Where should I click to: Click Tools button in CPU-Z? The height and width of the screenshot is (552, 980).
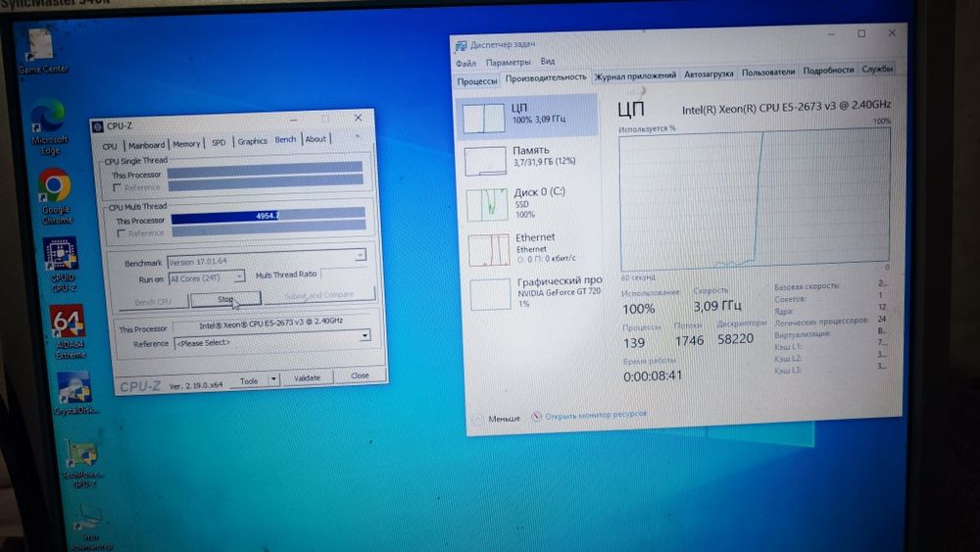click(249, 380)
